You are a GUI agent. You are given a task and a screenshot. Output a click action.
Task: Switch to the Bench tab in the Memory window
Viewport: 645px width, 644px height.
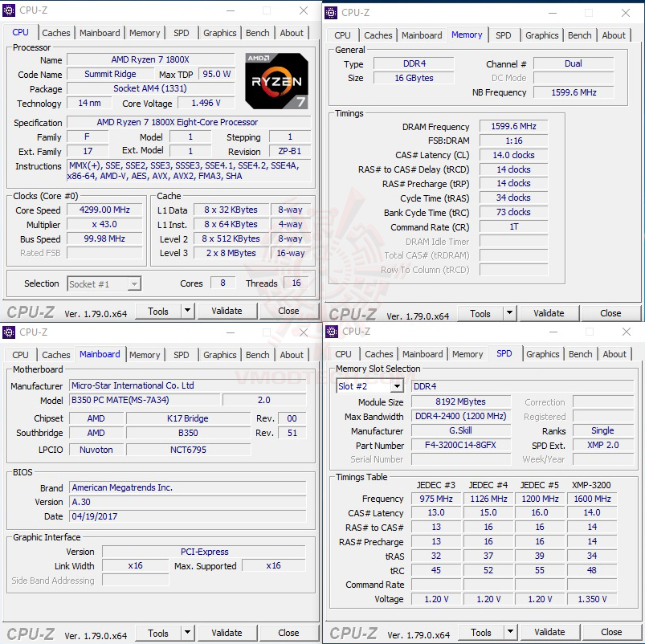[x=579, y=35]
